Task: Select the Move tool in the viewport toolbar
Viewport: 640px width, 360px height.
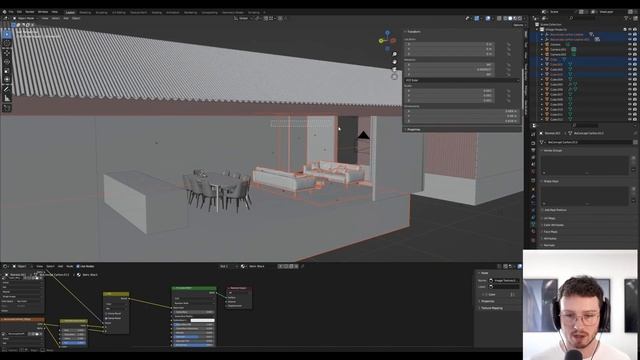Action: pyautogui.click(x=7, y=53)
